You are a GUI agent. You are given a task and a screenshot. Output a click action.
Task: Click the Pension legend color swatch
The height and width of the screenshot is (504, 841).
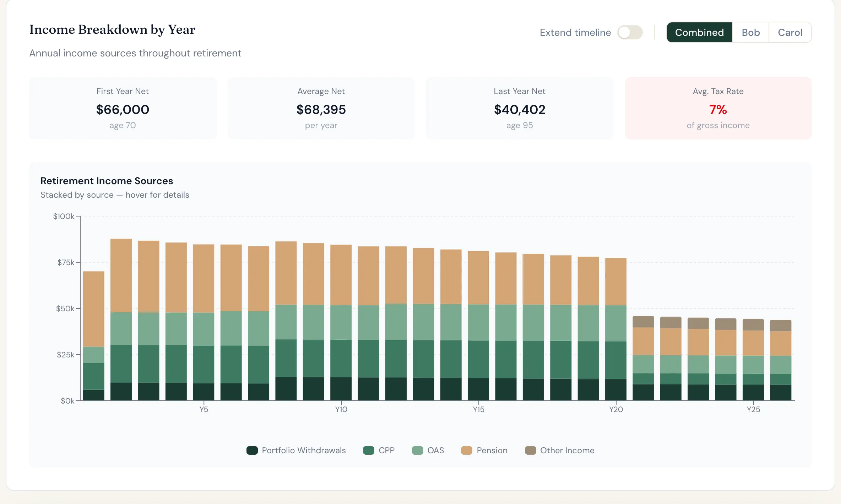467,450
